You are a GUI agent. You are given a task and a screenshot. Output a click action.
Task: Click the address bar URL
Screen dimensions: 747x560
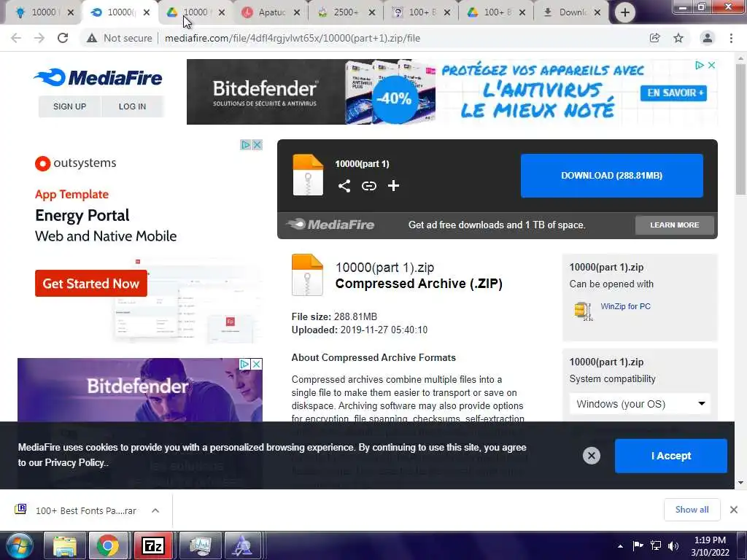tap(293, 38)
